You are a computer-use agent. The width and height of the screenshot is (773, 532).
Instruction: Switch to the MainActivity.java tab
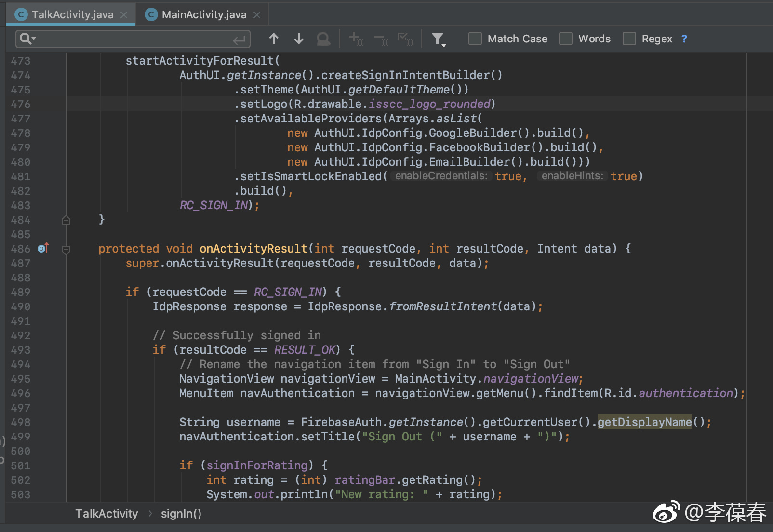(x=203, y=15)
